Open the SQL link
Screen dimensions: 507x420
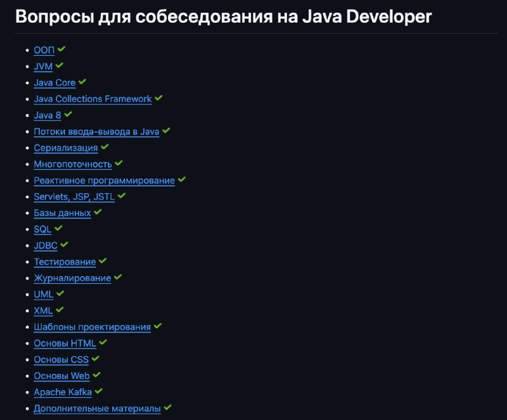pos(42,229)
